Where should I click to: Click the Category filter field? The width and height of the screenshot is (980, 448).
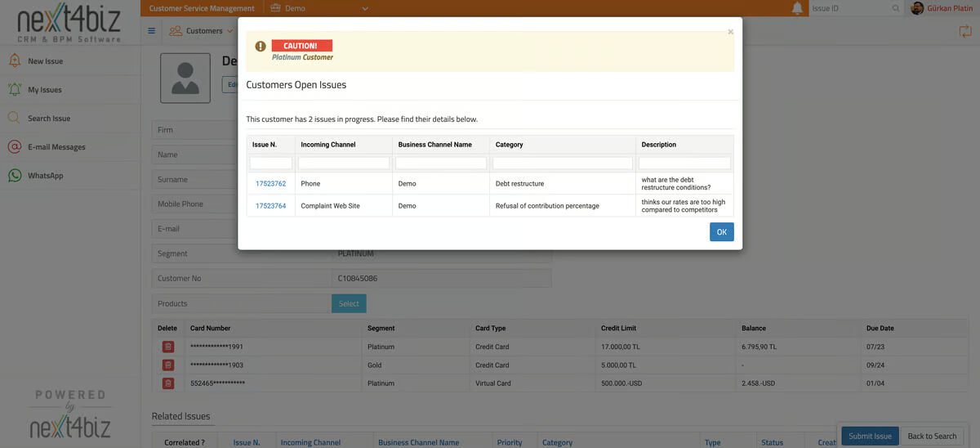pyautogui.click(x=563, y=164)
